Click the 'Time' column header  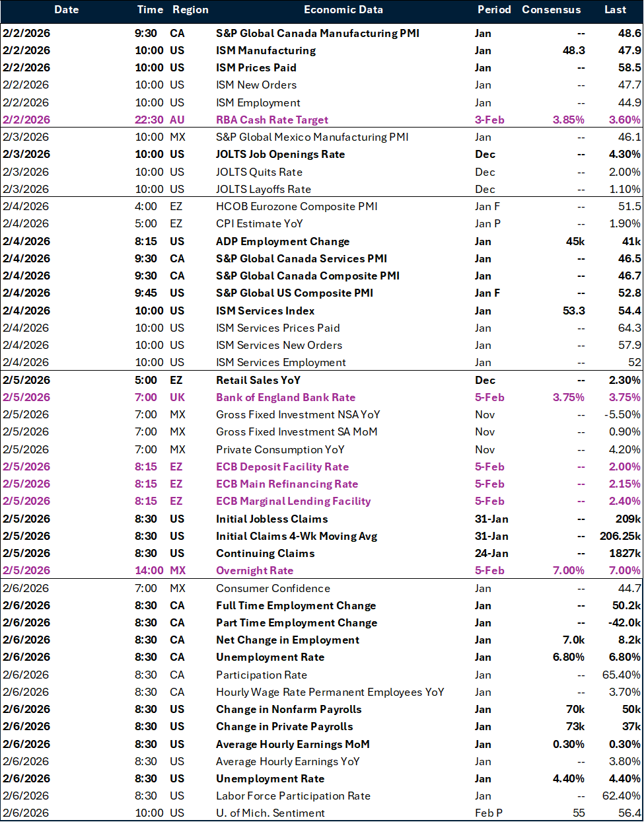point(150,9)
